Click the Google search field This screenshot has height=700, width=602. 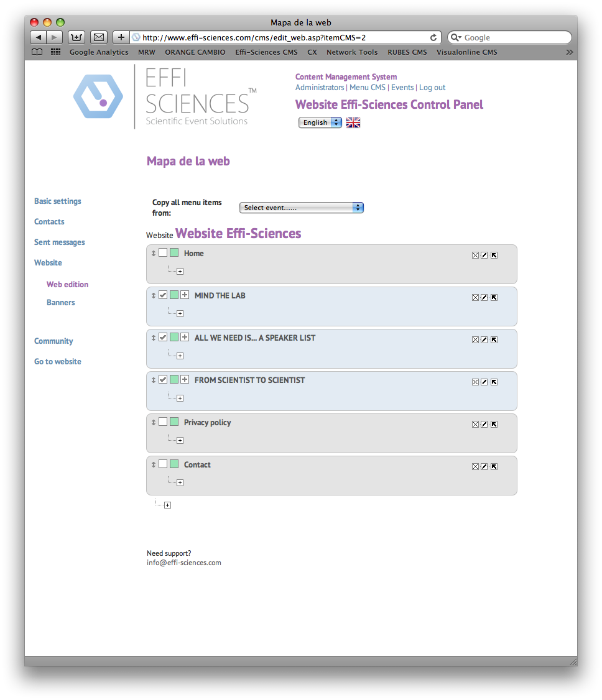509,37
